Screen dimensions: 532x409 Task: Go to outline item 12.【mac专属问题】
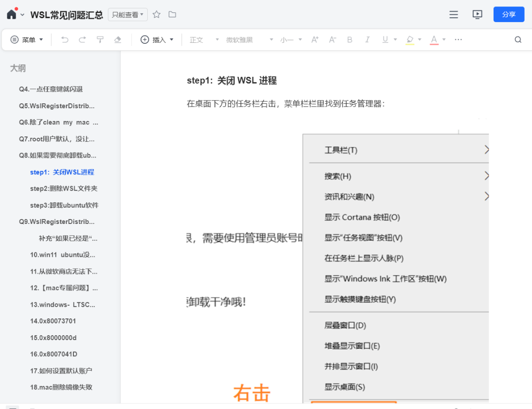64,288
